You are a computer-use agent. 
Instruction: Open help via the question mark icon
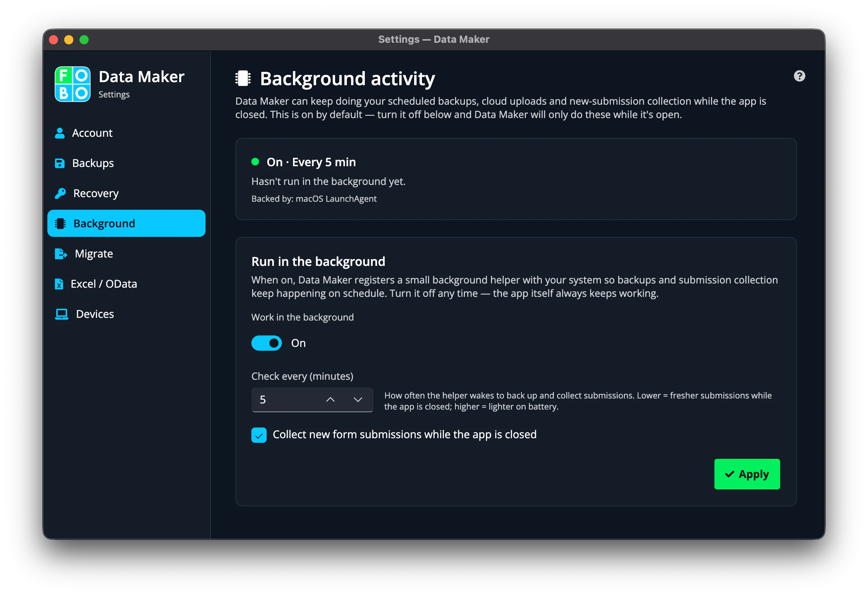tap(799, 76)
